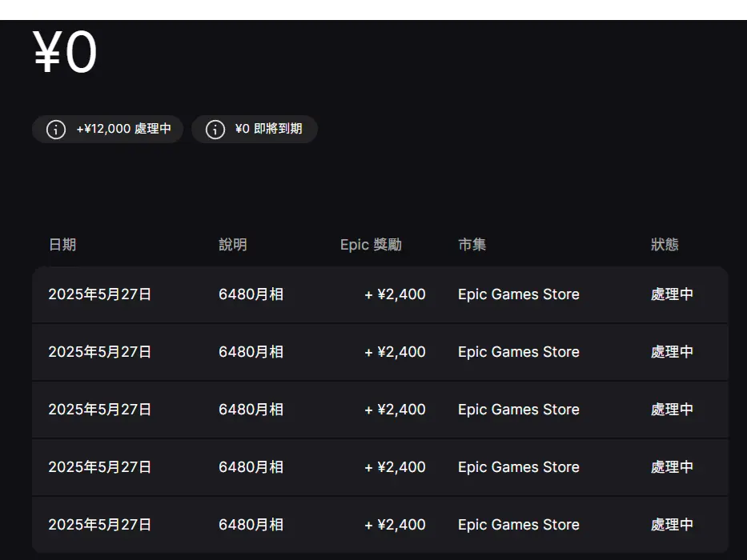Open the ¥0 即將到期 expiring rewards pill

(x=255, y=129)
